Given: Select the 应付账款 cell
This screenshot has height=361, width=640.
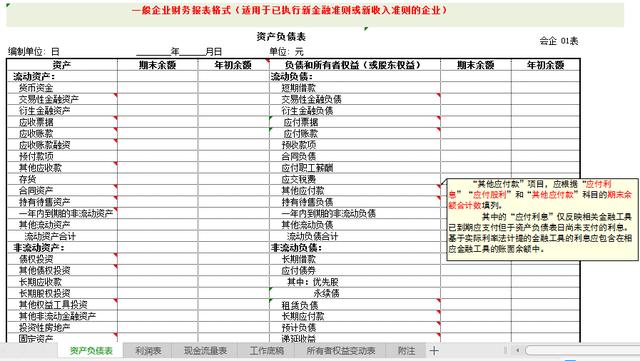Looking at the screenshot, I should [x=355, y=133].
